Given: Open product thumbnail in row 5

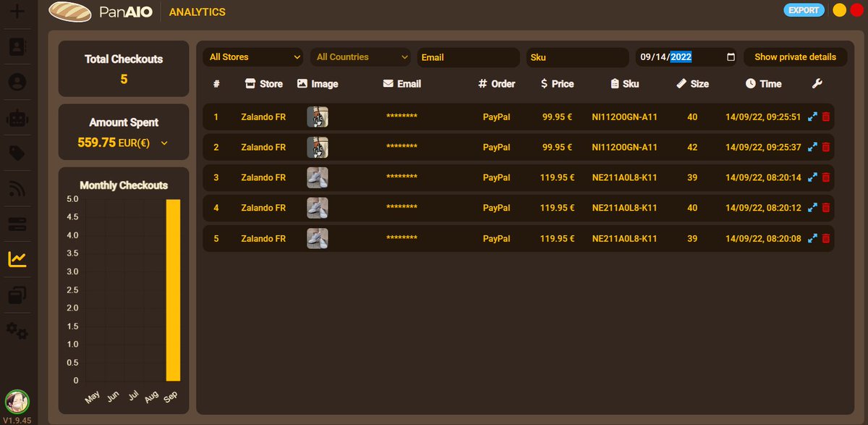Looking at the screenshot, I should pyautogui.click(x=318, y=238).
